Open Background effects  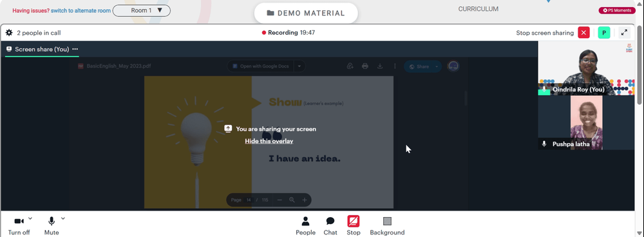point(387,225)
